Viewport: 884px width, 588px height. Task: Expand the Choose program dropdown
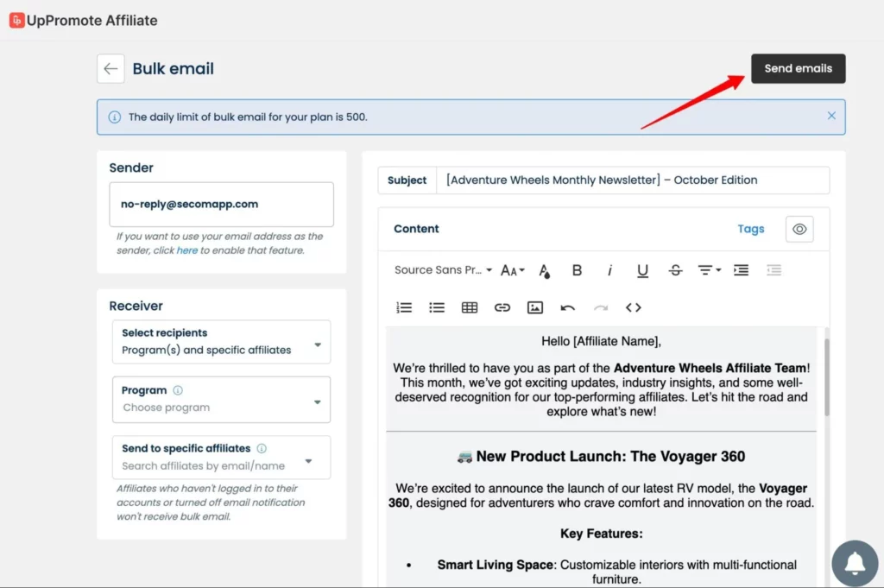[221, 400]
